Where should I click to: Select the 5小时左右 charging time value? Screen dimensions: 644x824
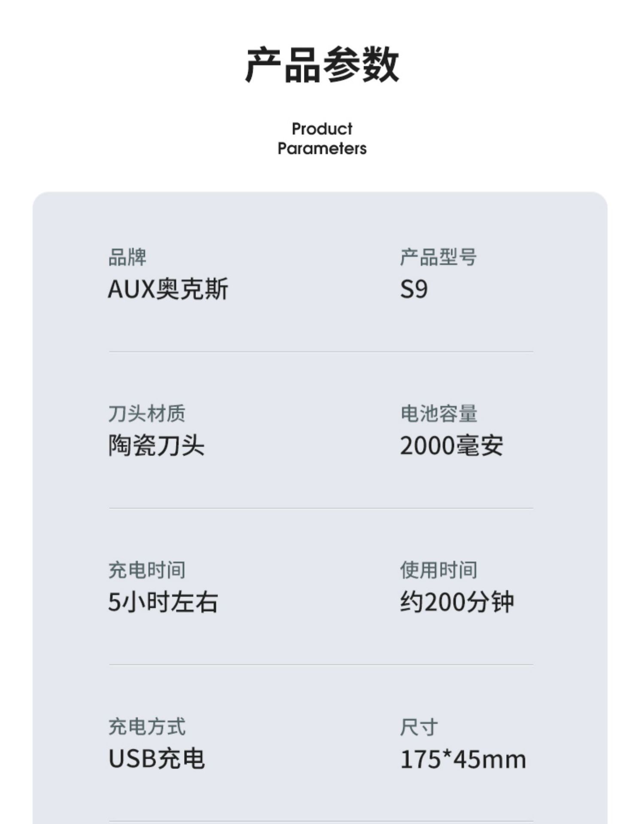tap(163, 602)
